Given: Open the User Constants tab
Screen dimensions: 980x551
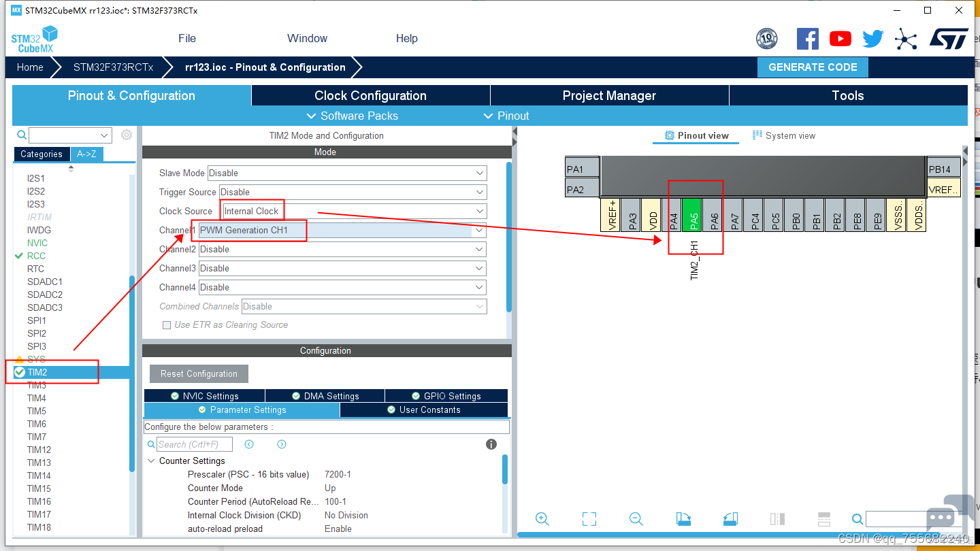Looking at the screenshot, I should [424, 410].
